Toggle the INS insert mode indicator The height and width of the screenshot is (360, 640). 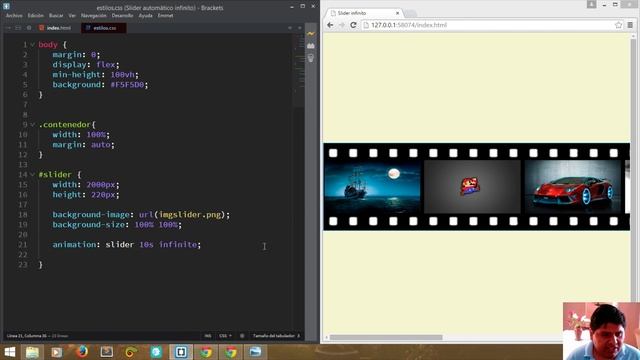(x=208, y=336)
